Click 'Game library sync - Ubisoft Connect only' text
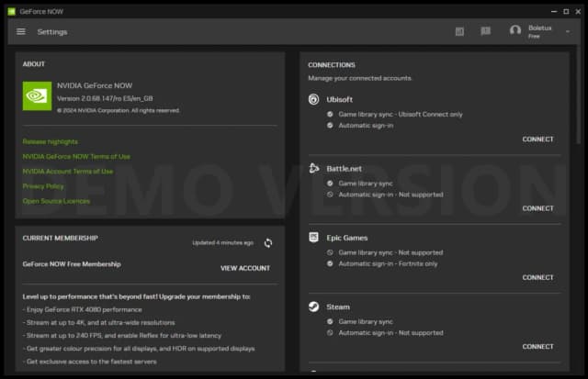Viewport: 588px width, 379px height. pyautogui.click(x=401, y=114)
